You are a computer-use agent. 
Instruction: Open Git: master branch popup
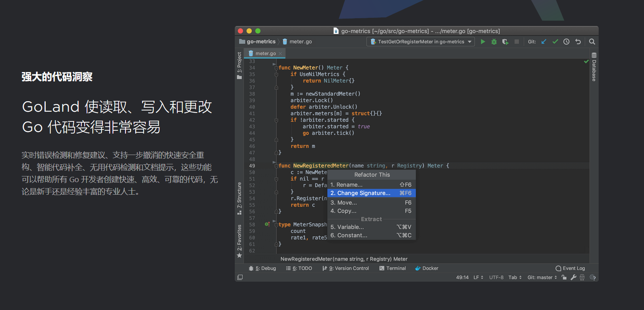[x=542, y=277]
